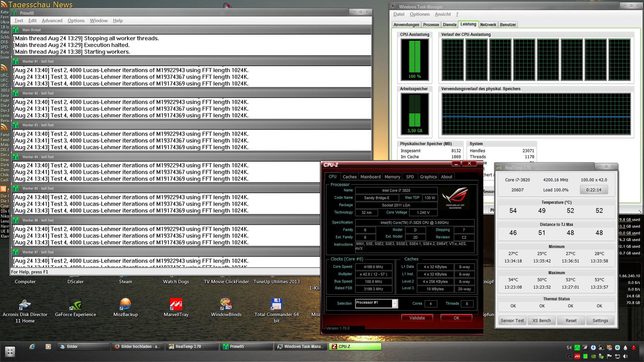Click the volume speaker tray icon

(x=625, y=356)
